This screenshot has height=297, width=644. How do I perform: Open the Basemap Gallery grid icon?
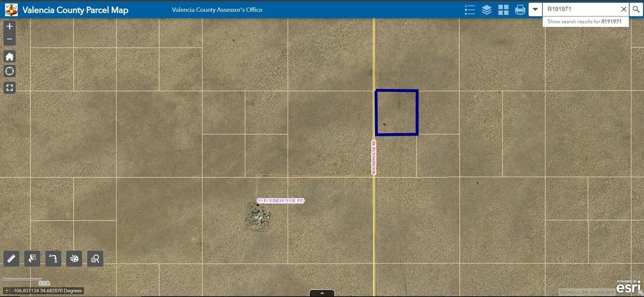tap(503, 10)
